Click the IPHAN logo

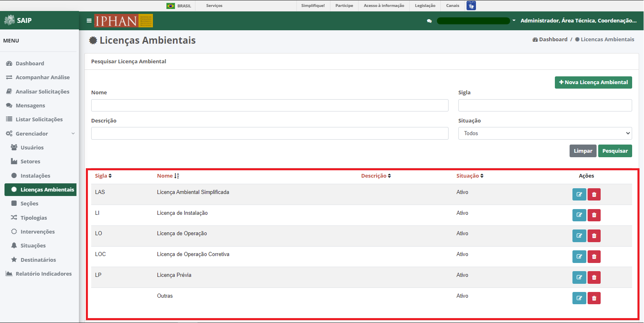[123, 20]
